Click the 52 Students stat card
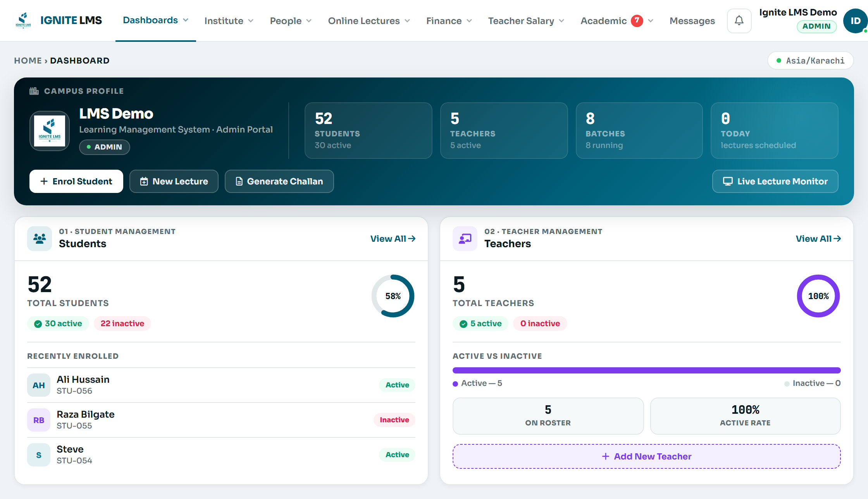This screenshot has height=499, width=868. [x=369, y=131]
